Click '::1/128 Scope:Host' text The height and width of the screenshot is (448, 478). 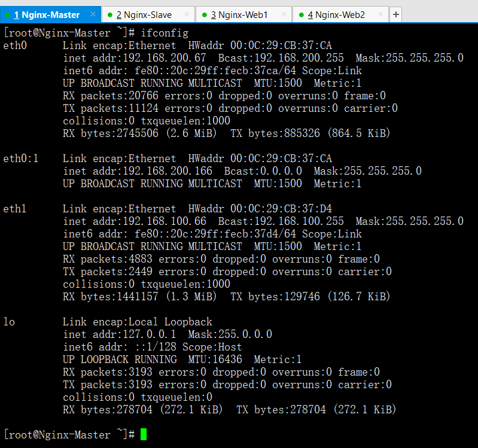[188, 347]
